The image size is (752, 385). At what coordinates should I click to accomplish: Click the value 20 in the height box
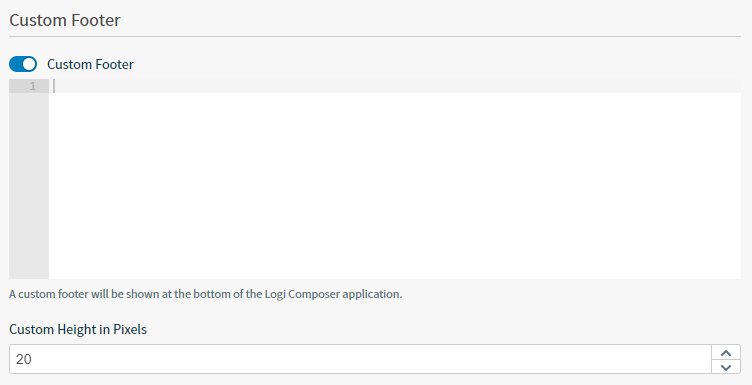coord(24,359)
